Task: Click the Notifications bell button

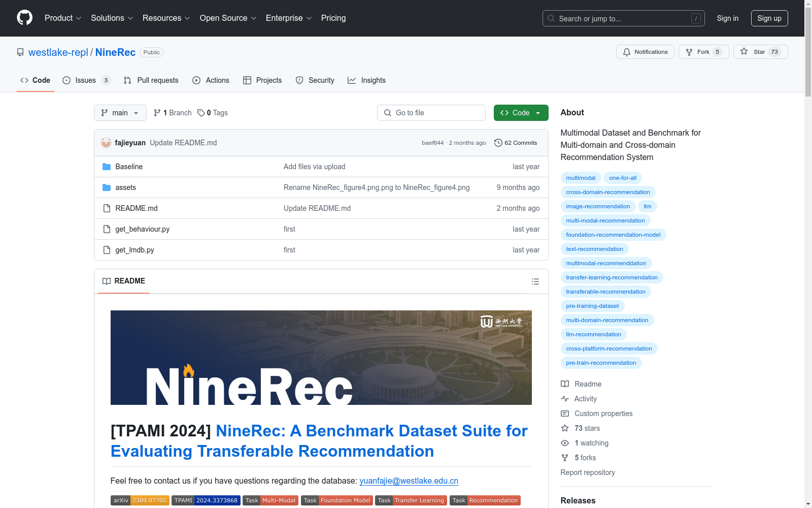Action: point(645,52)
